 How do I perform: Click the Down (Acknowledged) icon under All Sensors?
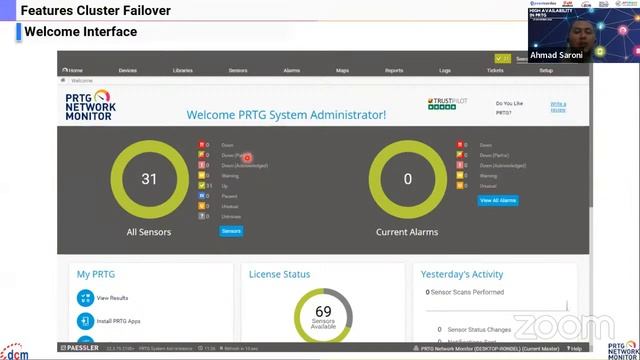[202, 165]
